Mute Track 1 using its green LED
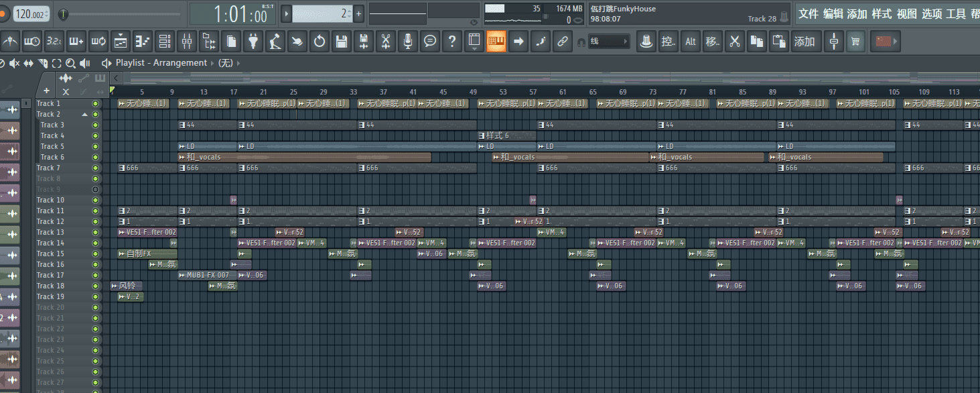The width and height of the screenshot is (980, 393). (x=95, y=104)
